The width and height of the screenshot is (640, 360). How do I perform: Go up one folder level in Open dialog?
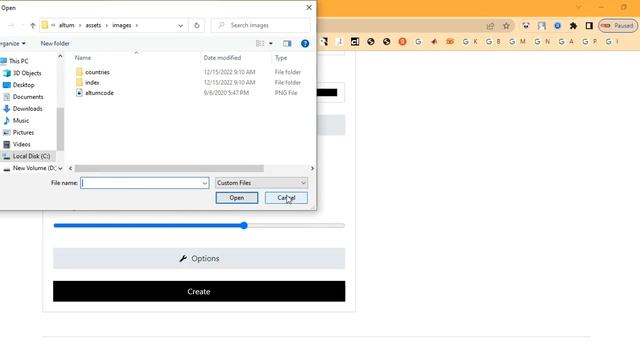click(x=33, y=25)
